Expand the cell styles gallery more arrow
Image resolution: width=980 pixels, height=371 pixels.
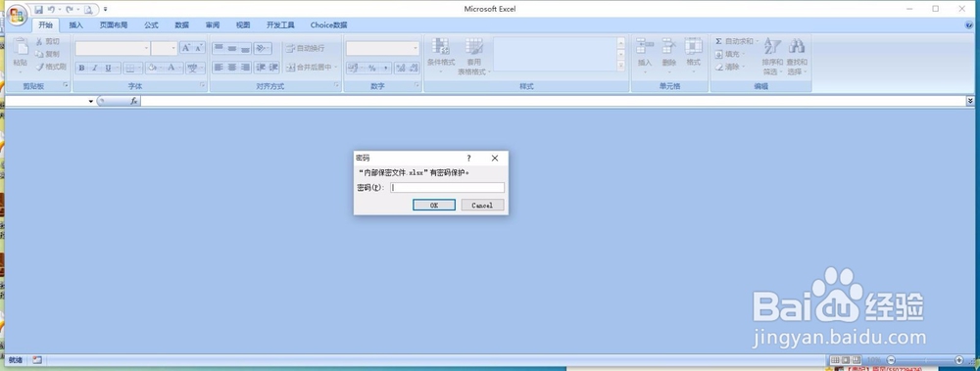620,66
